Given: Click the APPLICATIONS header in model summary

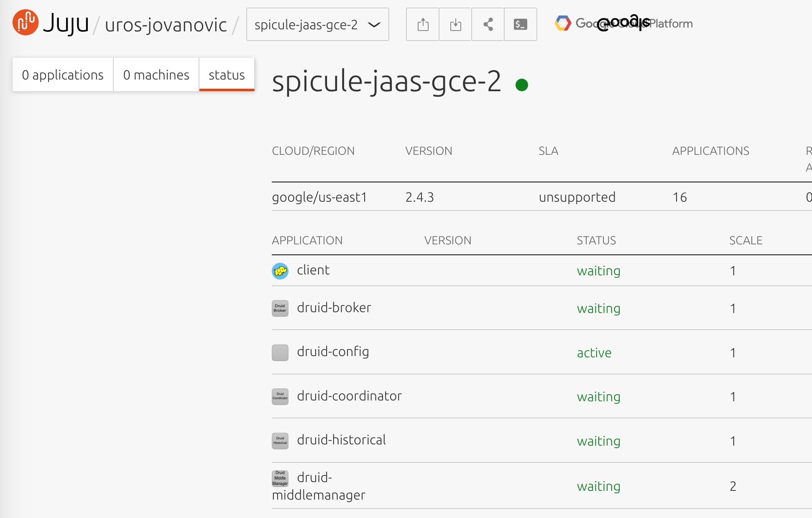Looking at the screenshot, I should click(711, 151).
